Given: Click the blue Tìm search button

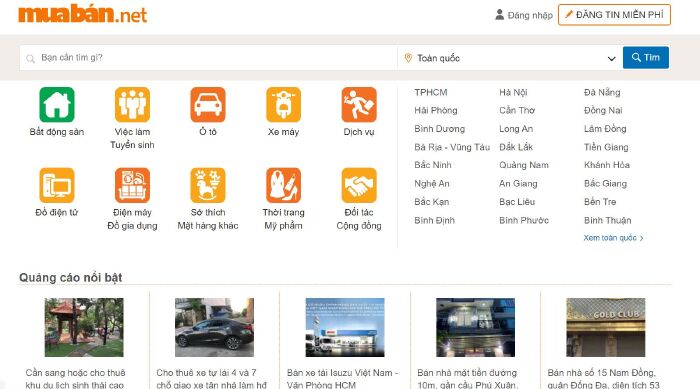Looking at the screenshot, I should 646,58.
